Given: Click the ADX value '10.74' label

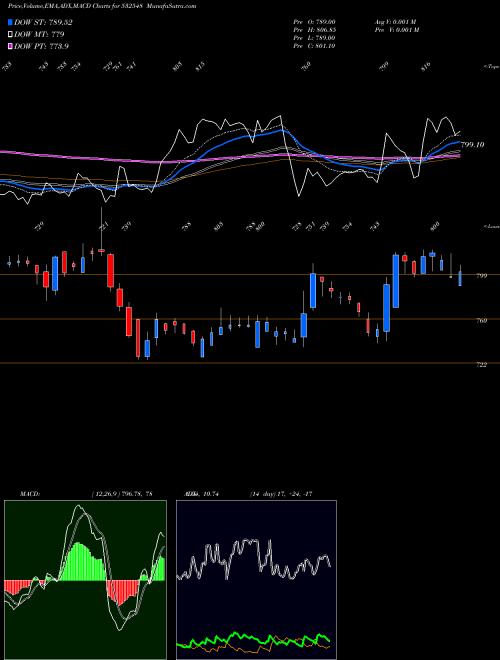Looking at the screenshot, I should [x=210, y=494].
